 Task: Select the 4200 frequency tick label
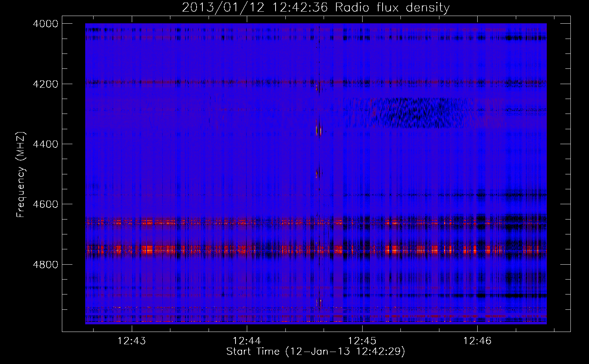46,84
